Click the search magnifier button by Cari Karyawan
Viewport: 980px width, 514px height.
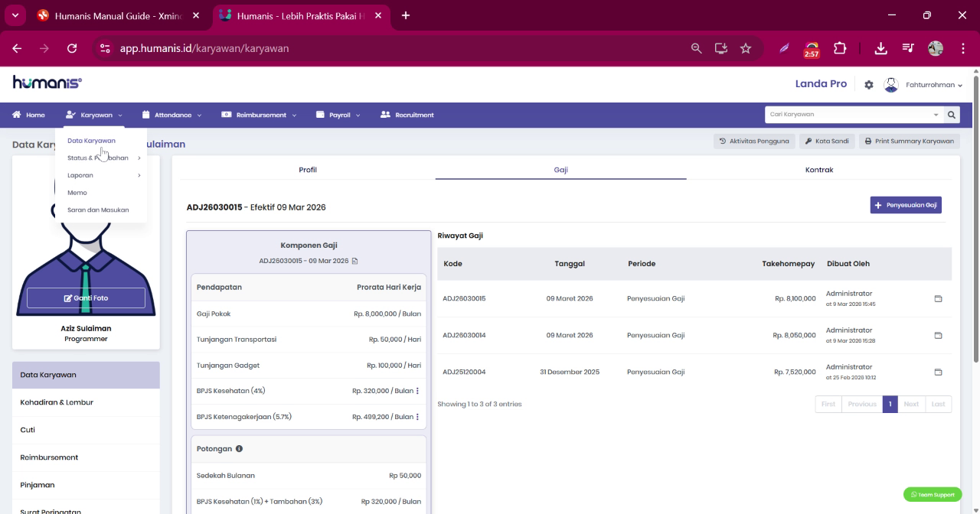pos(952,115)
